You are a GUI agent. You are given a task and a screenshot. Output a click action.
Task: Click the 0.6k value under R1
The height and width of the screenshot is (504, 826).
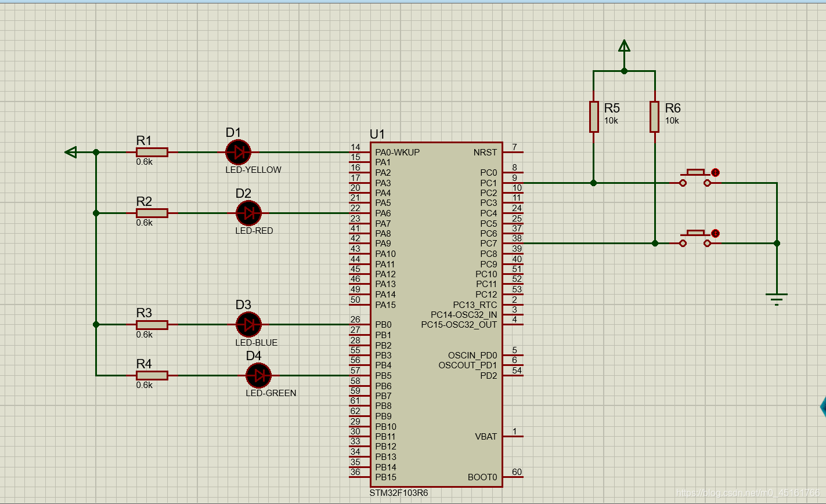(x=145, y=162)
